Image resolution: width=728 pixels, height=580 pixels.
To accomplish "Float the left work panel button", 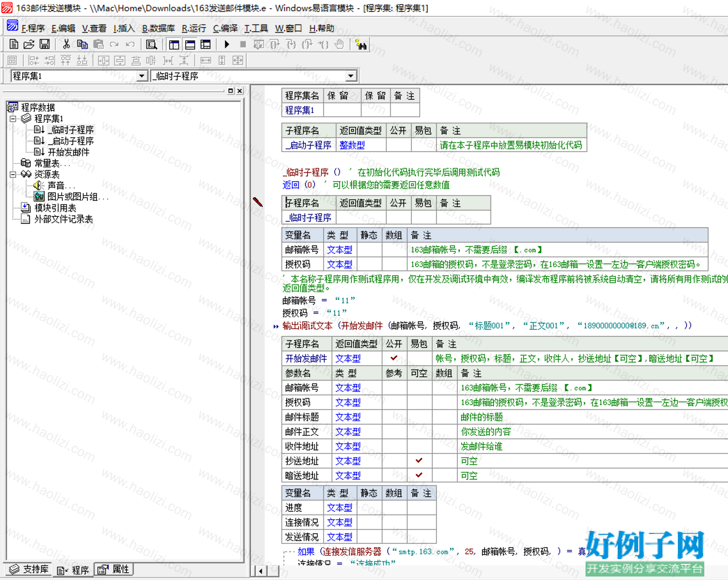I will pyautogui.click(x=231, y=91).
